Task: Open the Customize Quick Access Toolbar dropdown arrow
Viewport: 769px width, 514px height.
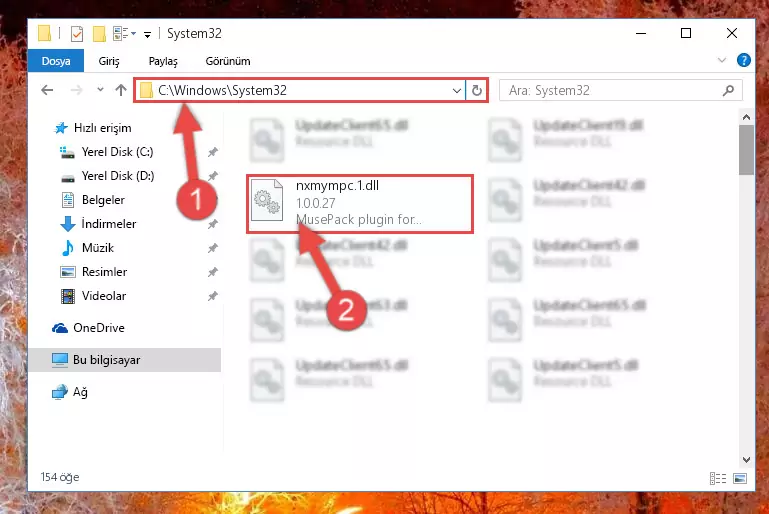Action: tap(147, 34)
